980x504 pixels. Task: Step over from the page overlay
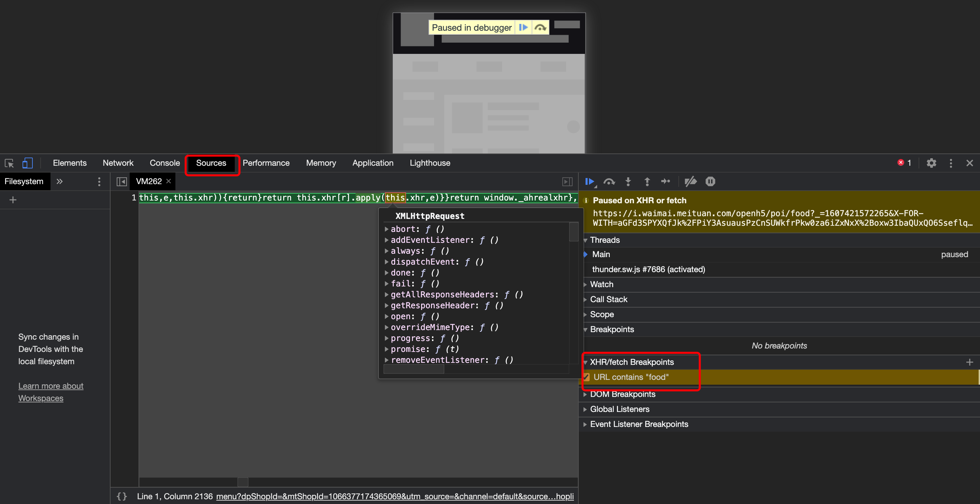[540, 27]
